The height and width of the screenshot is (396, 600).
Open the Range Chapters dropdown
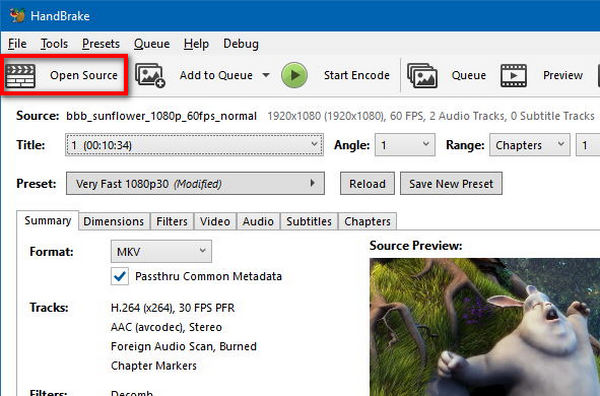[x=530, y=145]
